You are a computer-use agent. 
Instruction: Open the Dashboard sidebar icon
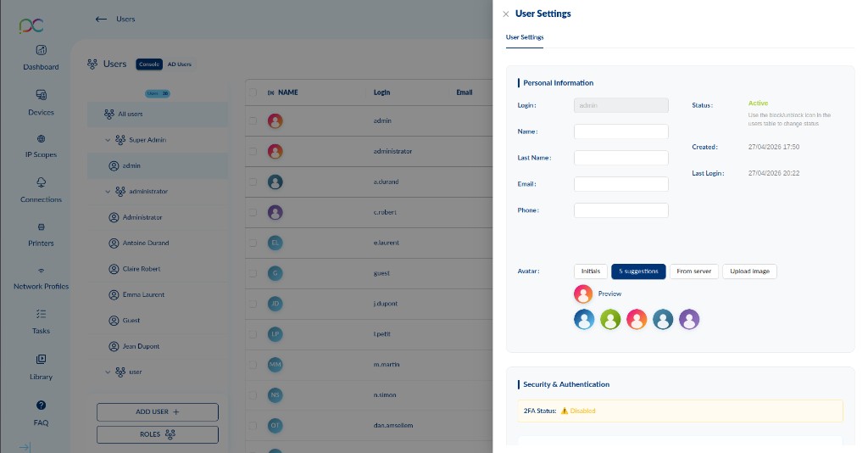(41, 50)
